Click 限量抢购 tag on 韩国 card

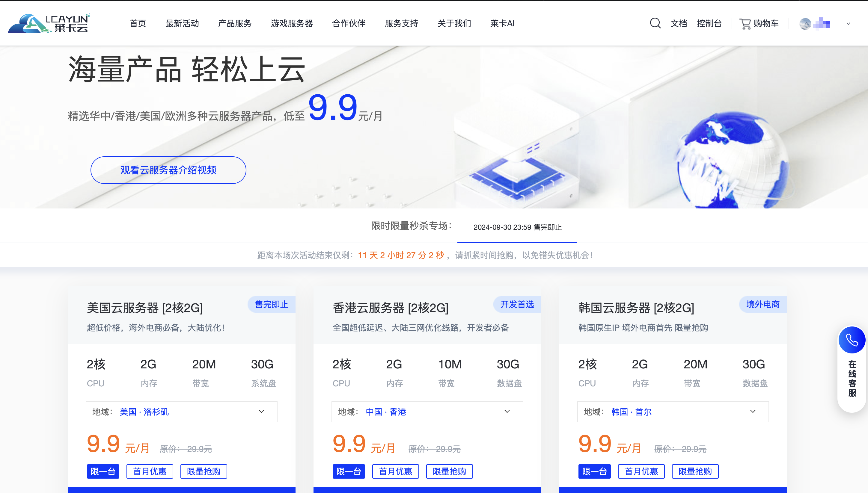pyautogui.click(x=695, y=471)
